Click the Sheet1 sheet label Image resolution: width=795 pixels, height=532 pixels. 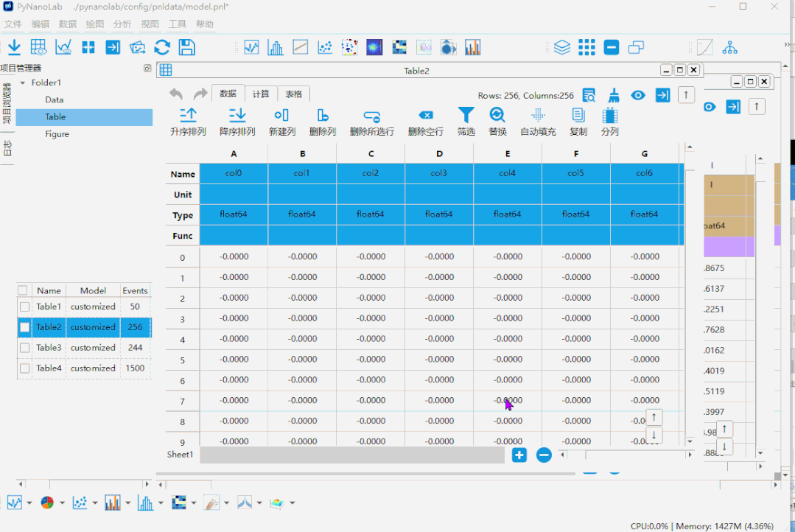pos(180,455)
